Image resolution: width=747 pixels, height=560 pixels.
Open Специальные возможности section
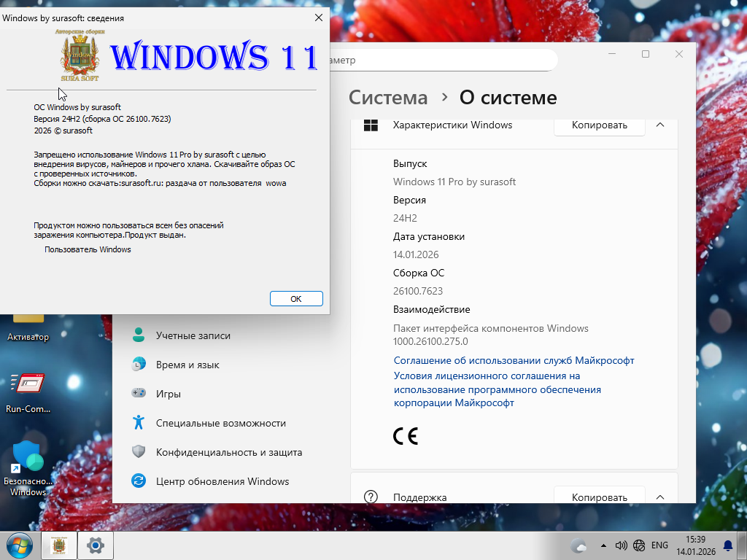[220, 423]
